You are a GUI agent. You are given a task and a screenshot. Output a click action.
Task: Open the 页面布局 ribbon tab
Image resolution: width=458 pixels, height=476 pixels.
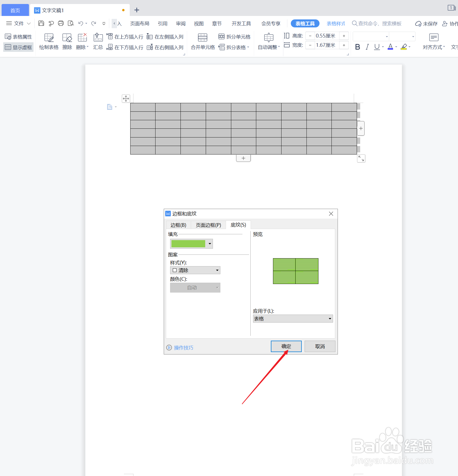pyautogui.click(x=140, y=23)
